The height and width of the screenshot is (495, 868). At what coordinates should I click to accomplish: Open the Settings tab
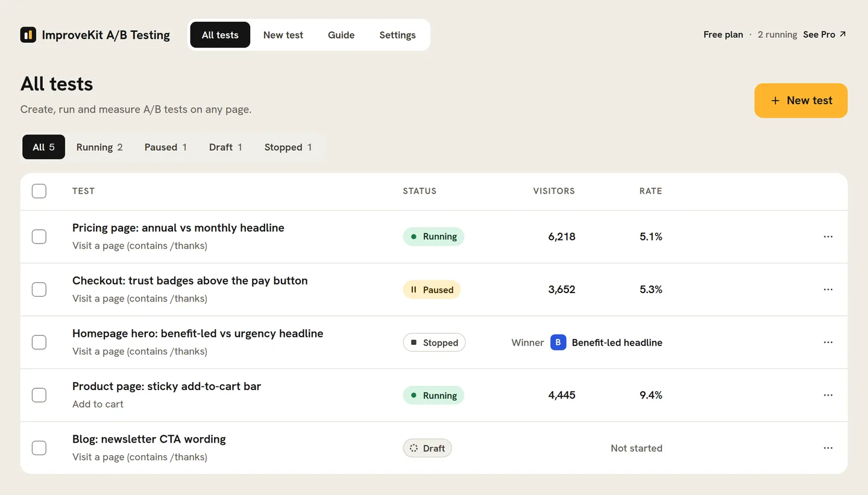[398, 35]
